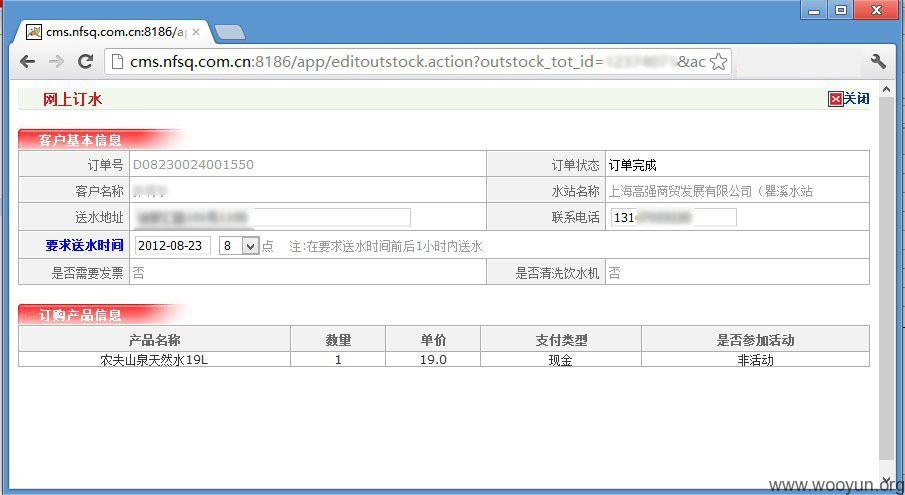Click the 送水地址 address input field
Image resolution: width=905 pixels, height=495 pixels.
(272, 218)
